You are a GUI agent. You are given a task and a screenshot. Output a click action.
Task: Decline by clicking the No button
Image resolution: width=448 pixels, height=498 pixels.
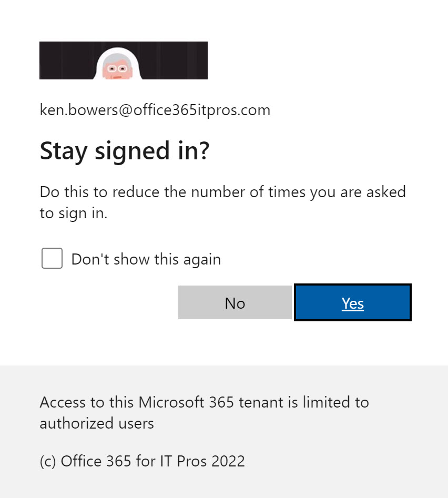click(235, 303)
